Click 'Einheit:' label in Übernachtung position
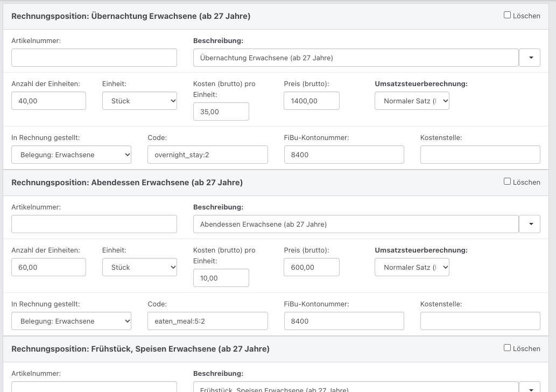The width and height of the screenshot is (556, 392). click(114, 83)
